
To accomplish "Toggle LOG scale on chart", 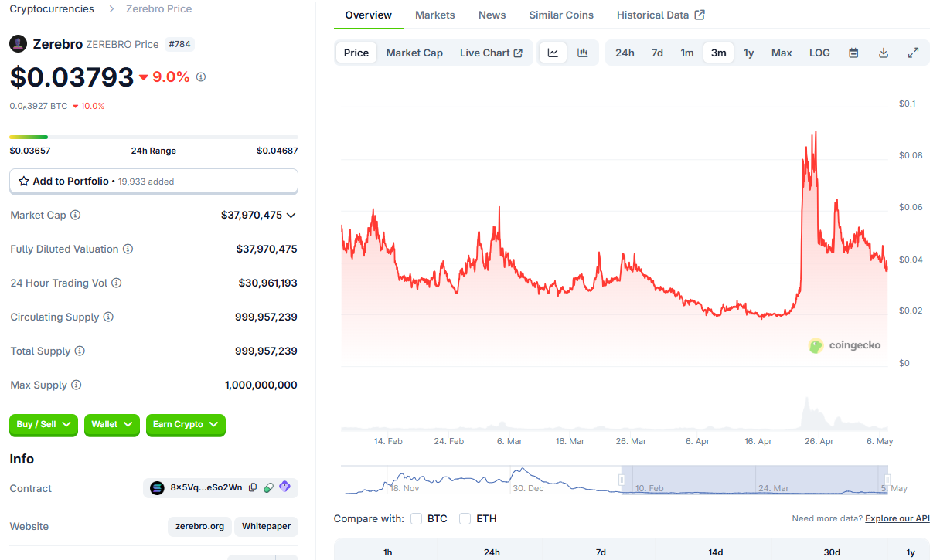I will coord(819,53).
